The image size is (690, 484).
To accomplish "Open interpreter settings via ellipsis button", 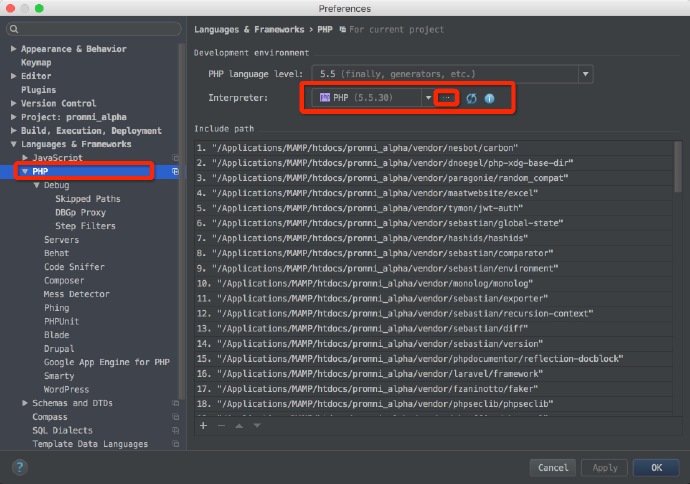I will pyautogui.click(x=446, y=98).
